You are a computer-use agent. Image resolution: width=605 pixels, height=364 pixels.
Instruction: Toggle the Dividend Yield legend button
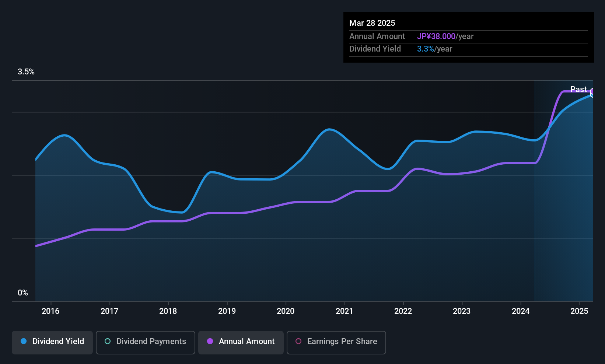pos(52,342)
